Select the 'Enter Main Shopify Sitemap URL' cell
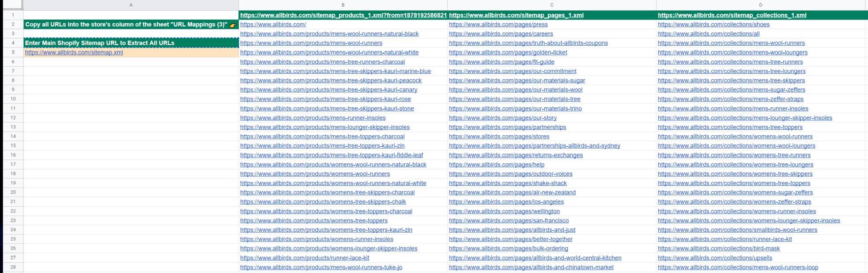The height and width of the screenshot is (273, 868). (x=131, y=43)
